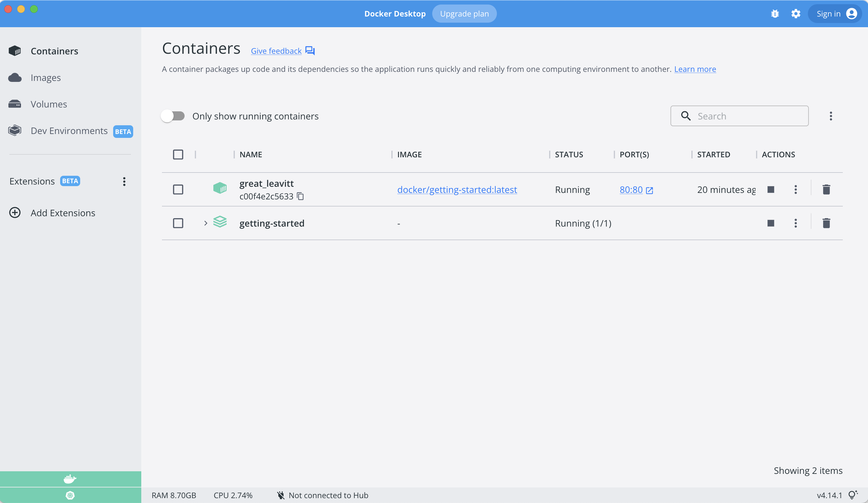Click the 80:80 port link for great_leavitt

pos(636,189)
